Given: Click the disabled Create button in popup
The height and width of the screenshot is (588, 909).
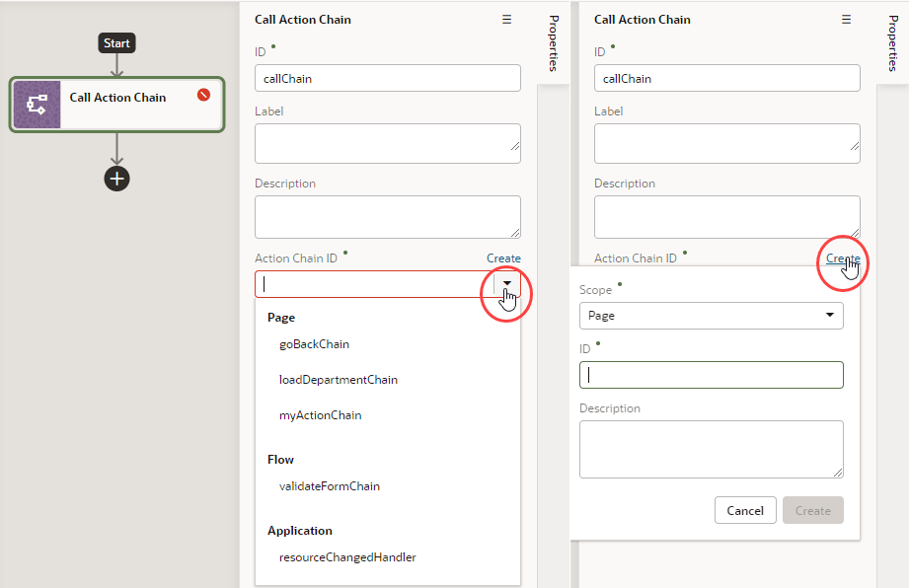Looking at the screenshot, I should point(812,510).
